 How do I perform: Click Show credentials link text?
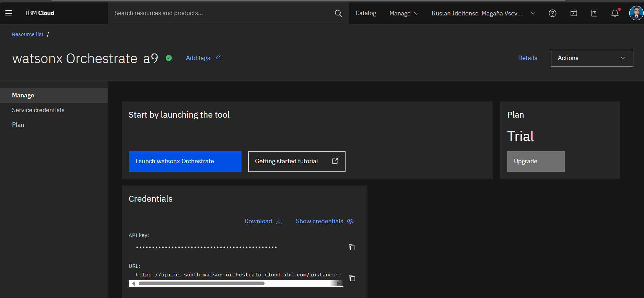(x=319, y=221)
